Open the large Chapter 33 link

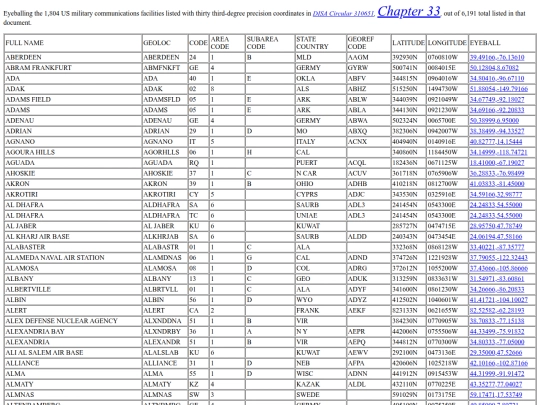409,11
